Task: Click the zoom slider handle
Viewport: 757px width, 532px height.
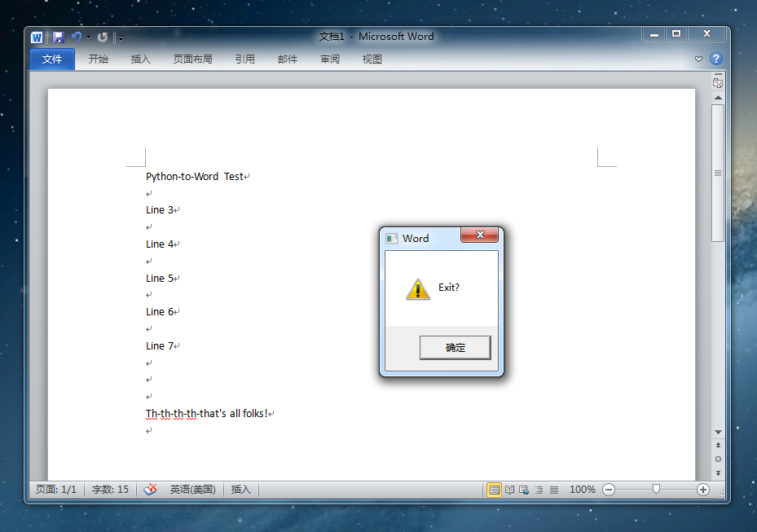Action: (656, 490)
